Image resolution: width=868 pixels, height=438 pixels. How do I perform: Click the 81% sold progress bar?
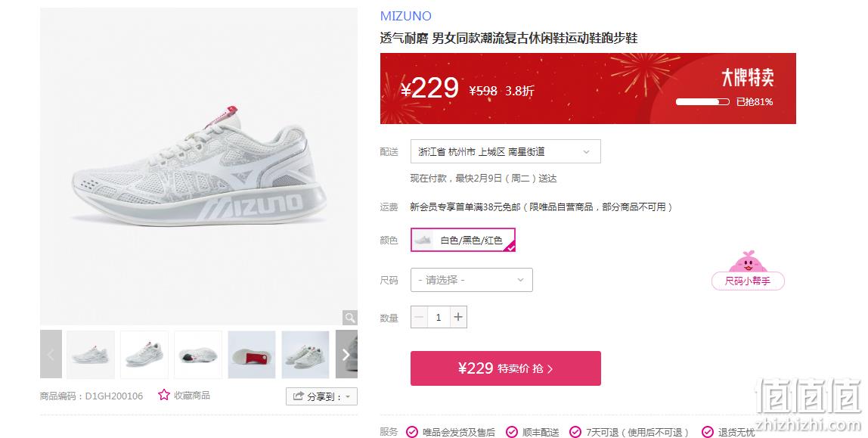tap(702, 102)
